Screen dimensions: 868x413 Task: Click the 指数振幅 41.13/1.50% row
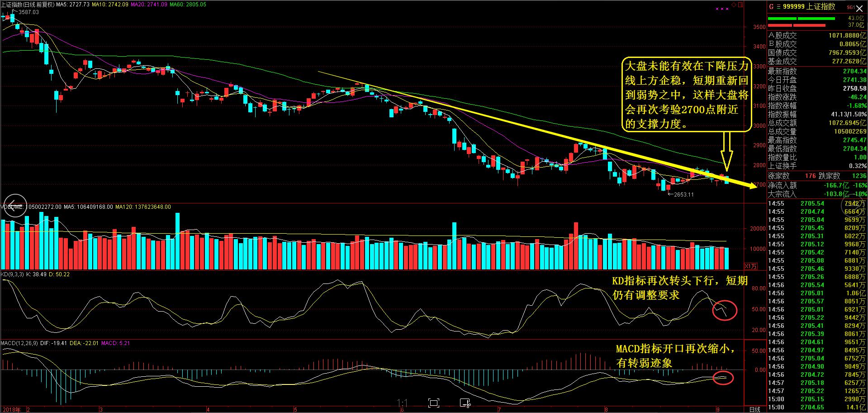pos(817,114)
